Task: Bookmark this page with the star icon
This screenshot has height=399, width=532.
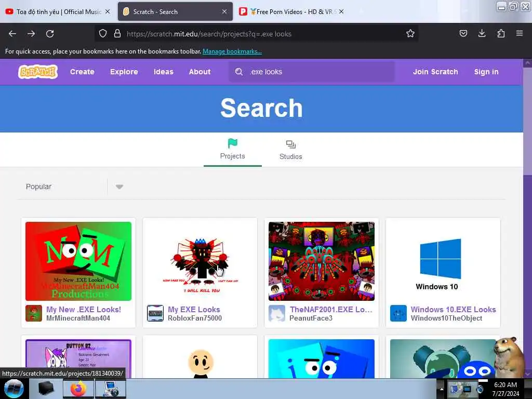Action: [x=410, y=33]
